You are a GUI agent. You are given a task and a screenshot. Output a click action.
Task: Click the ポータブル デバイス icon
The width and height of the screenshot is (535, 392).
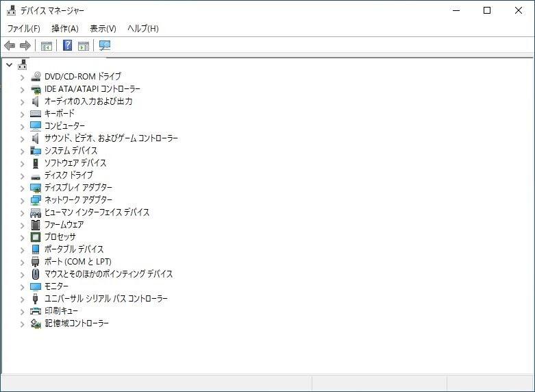[x=36, y=249]
